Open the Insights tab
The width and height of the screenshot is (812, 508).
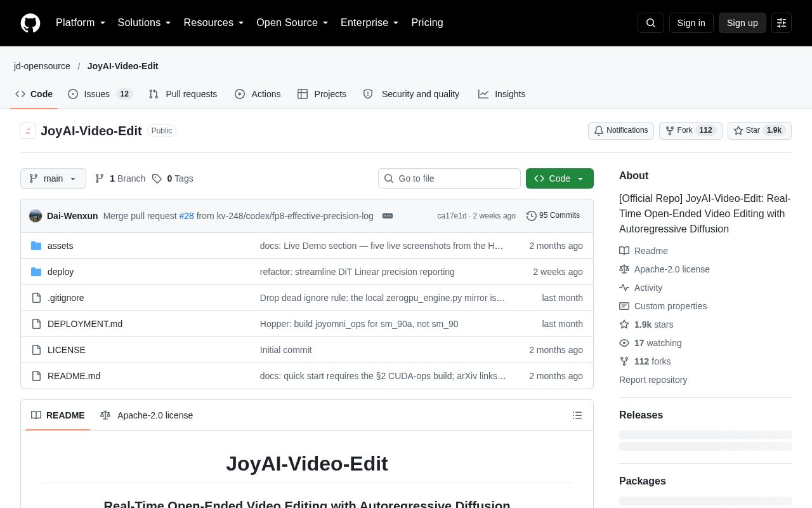[502, 94]
